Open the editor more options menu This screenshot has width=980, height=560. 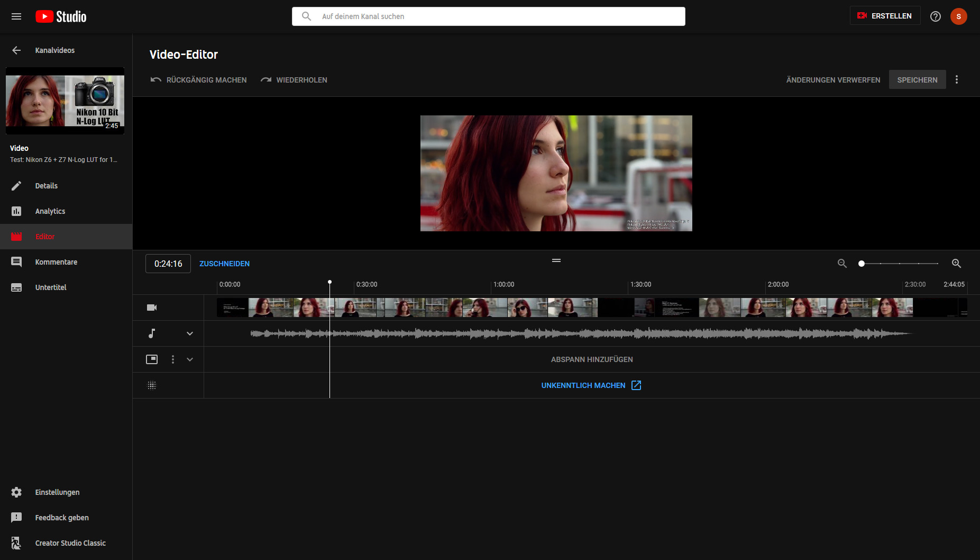pyautogui.click(x=956, y=79)
